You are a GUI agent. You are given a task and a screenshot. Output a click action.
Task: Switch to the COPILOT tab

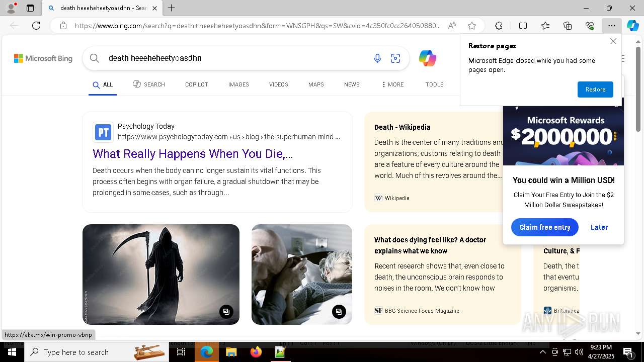pos(196,84)
